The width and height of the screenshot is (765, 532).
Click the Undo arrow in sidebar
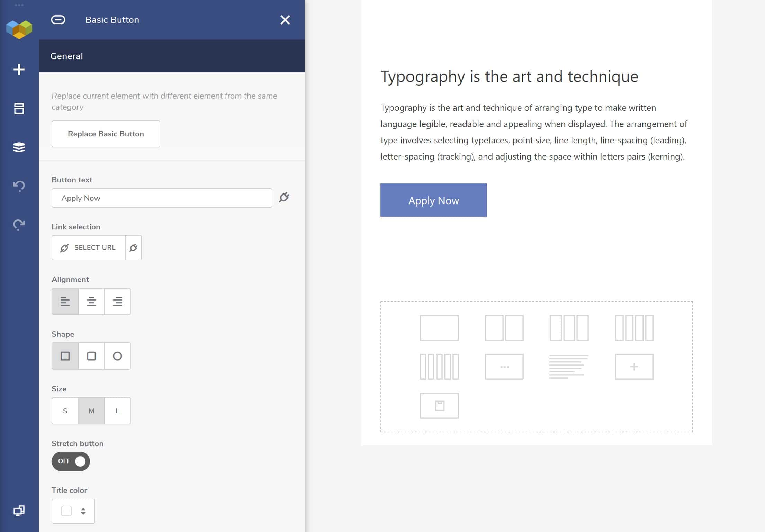coord(19,186)
